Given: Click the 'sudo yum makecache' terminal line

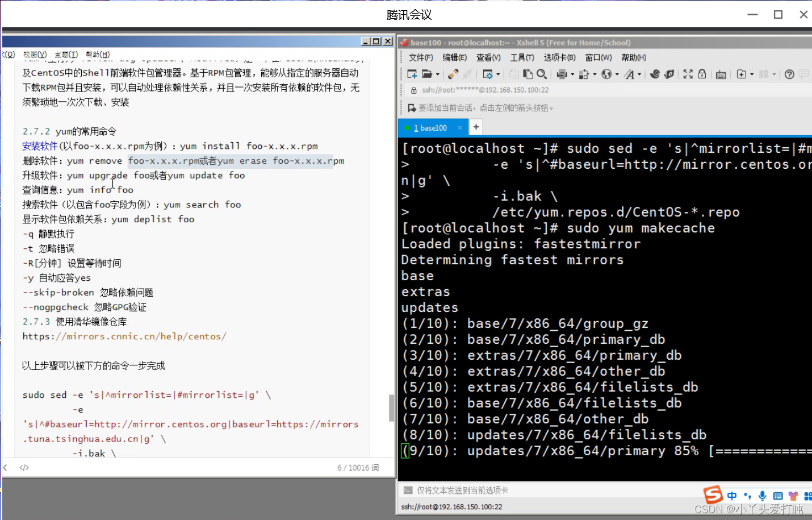Looking at the screenshot, I should (641, 228).
